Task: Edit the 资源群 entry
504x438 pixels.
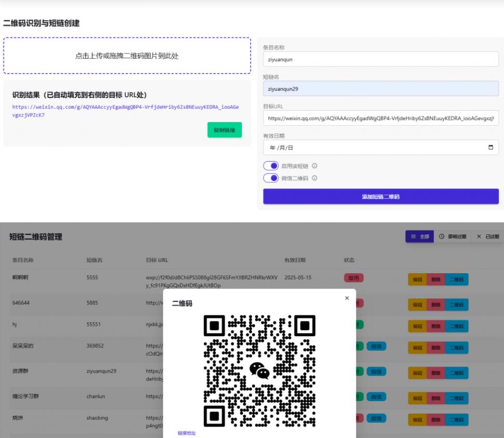Action: [x=417, y=373]
